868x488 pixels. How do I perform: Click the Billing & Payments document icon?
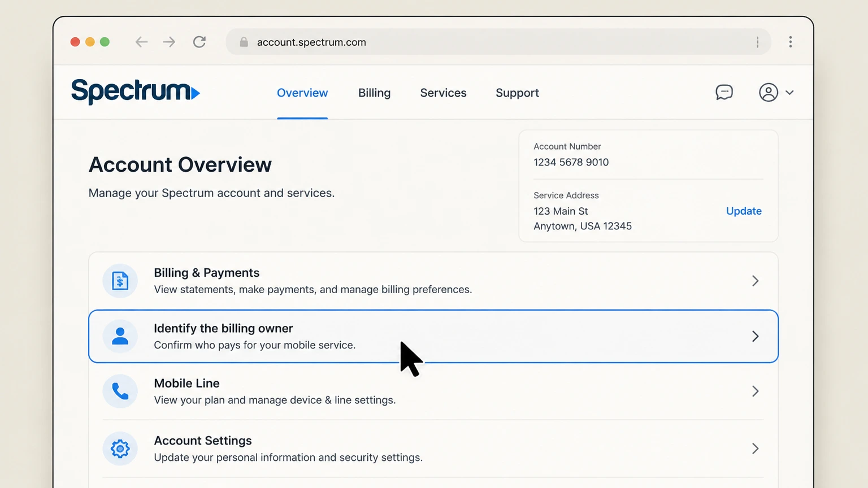(120, 281)
